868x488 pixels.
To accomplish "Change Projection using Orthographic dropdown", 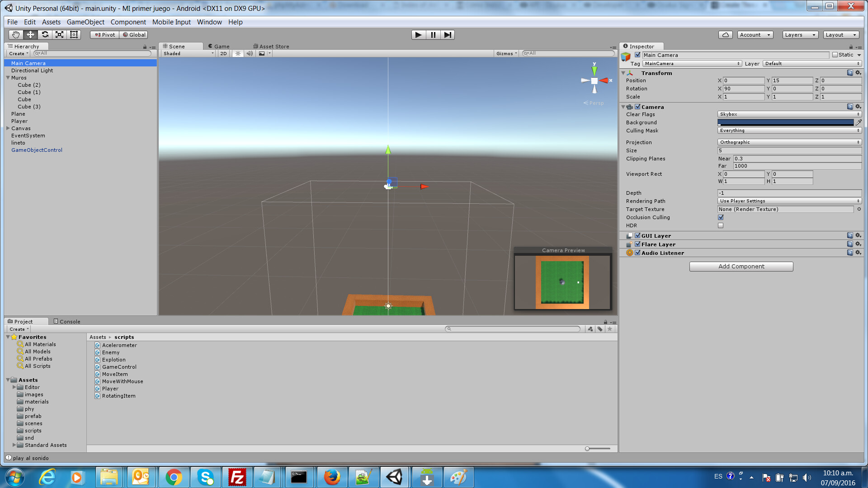I will pyautogui.click(x=789, y=142).
